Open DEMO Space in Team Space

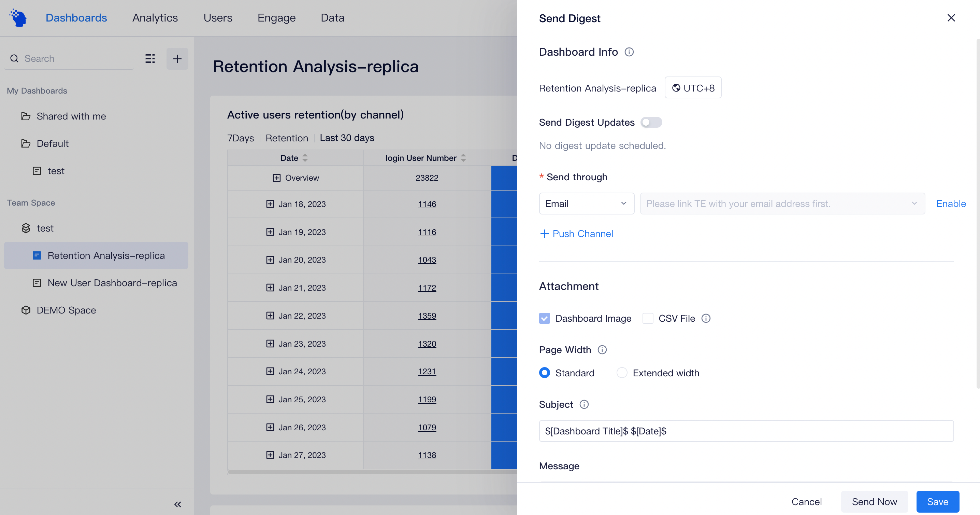pyautogui.click(x=66, y=310)
